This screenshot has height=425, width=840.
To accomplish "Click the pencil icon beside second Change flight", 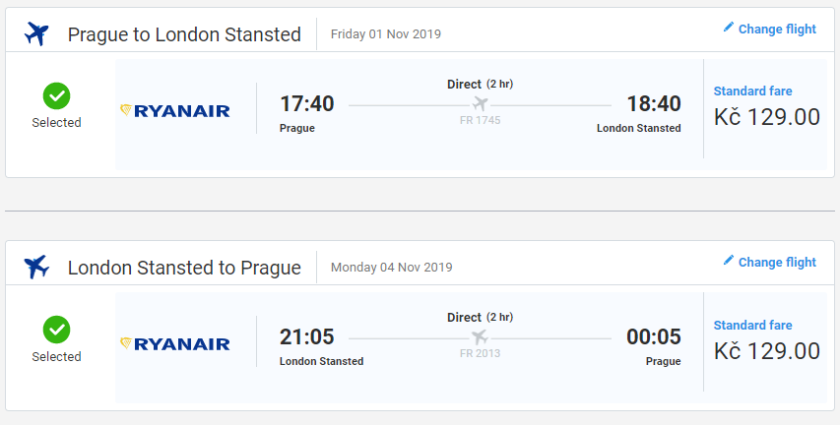I will click(729, 261).
